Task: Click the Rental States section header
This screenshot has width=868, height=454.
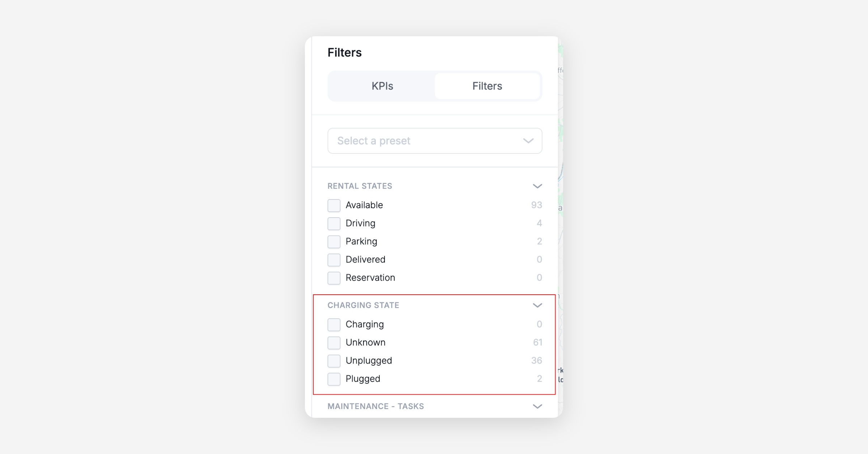Action: pyautogui.click(x=359, y=186)
